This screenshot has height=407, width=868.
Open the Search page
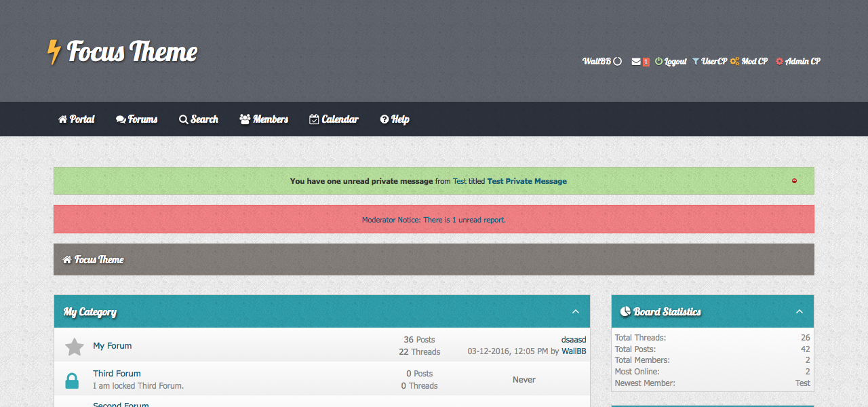199,119
